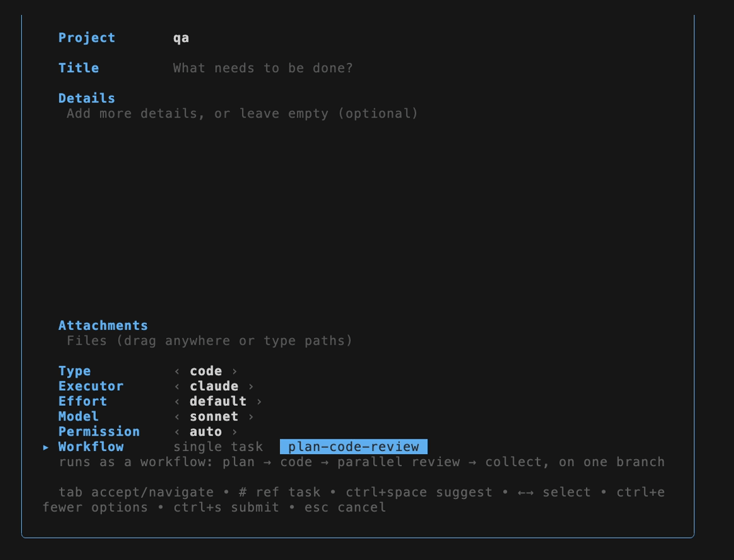Click the Project value qa

pos(181,38)
